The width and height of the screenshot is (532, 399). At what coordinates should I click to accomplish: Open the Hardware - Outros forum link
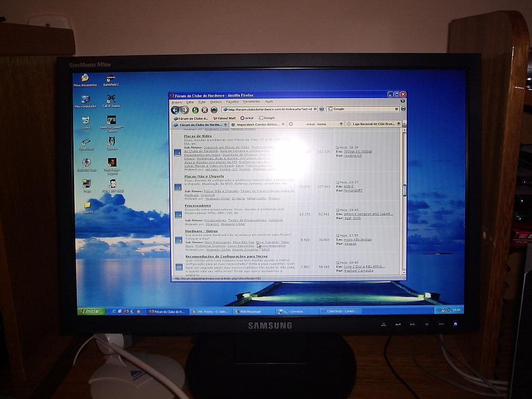point(201,231)
